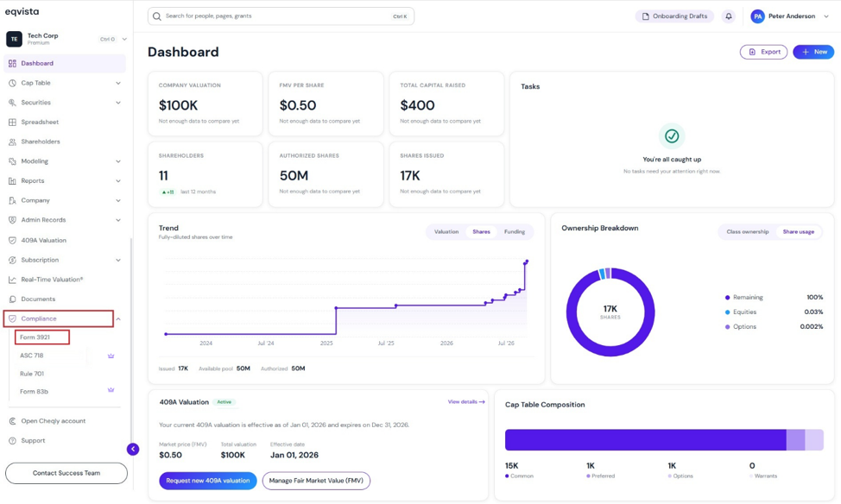
Task: Click the View details link
Action: (466, 401)
